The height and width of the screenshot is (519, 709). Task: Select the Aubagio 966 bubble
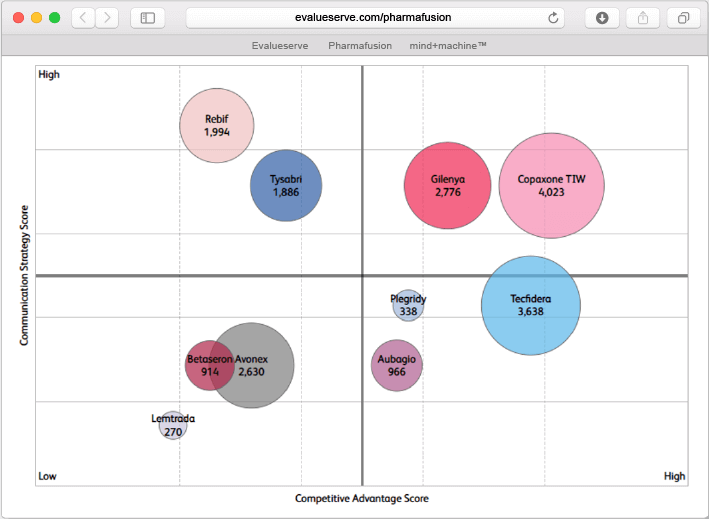397,365
